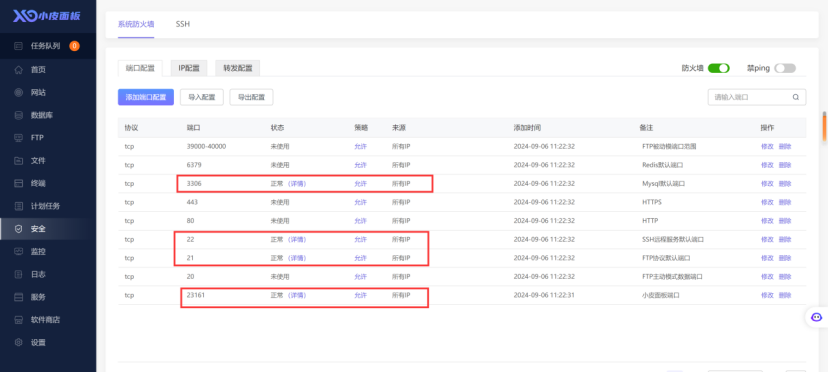Enable the 禁ping toggle switch
The width and height of the screenshot is (828, 372).
[785, 68]
